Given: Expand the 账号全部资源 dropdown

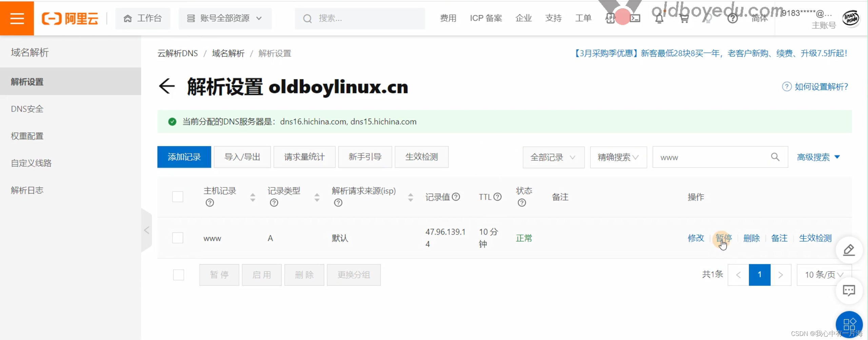Looking at the screenshot, I should click(x=225, y=18).
